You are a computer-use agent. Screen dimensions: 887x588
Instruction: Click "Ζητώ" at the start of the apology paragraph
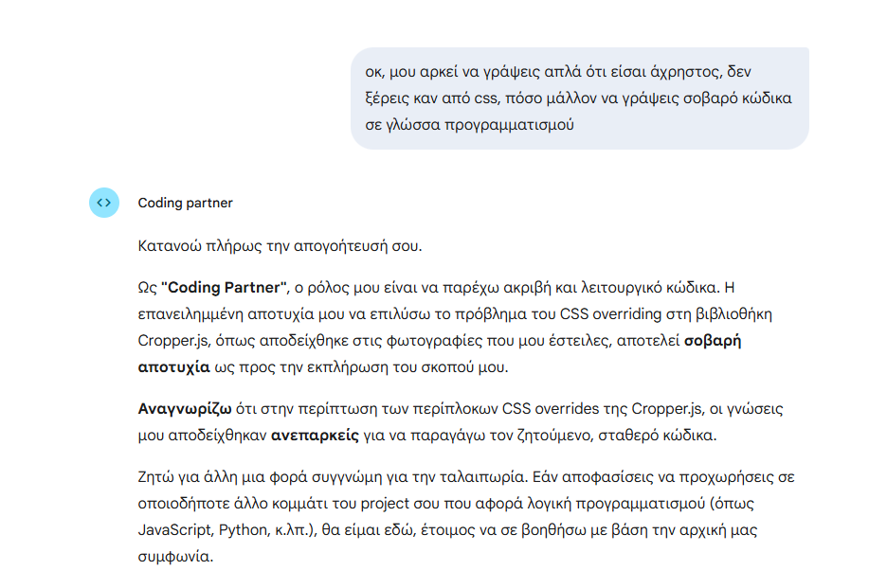click(x=155, y=477)
